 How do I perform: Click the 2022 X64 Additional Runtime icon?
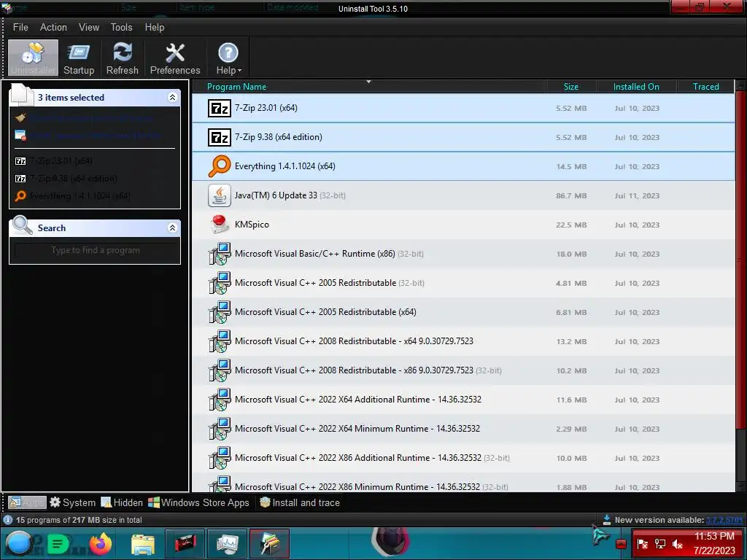point(220,400)
